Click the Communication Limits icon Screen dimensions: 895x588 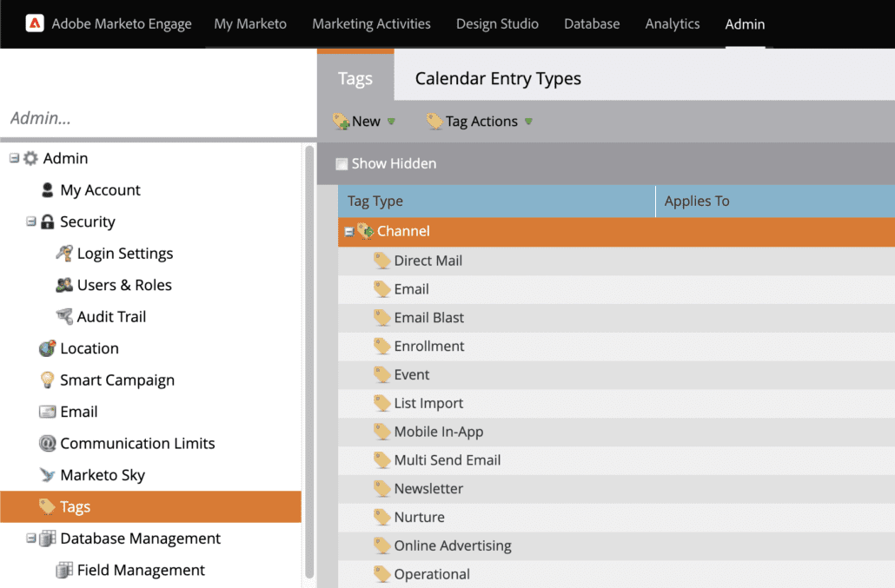coord(48,443)
